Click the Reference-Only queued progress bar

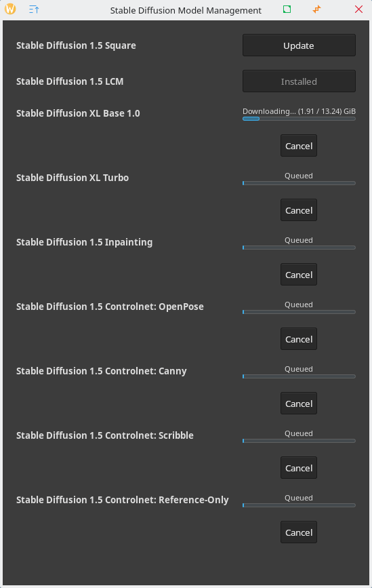299,505
